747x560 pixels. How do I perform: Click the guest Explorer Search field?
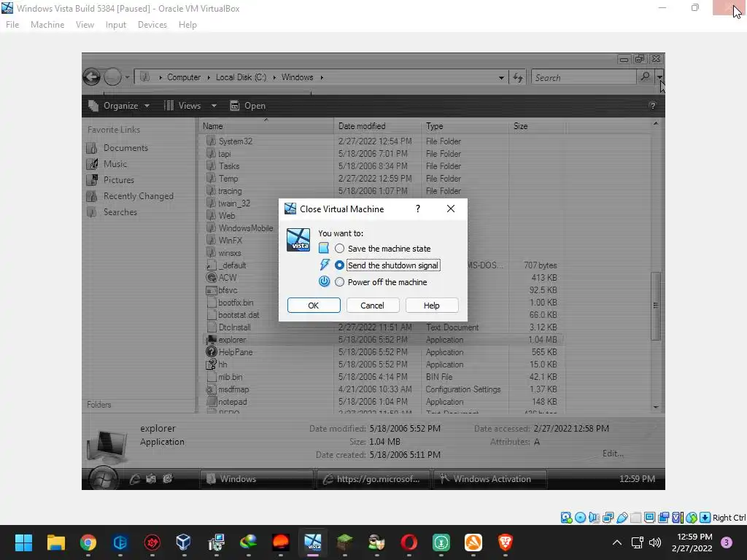click(x=584, y=77)
